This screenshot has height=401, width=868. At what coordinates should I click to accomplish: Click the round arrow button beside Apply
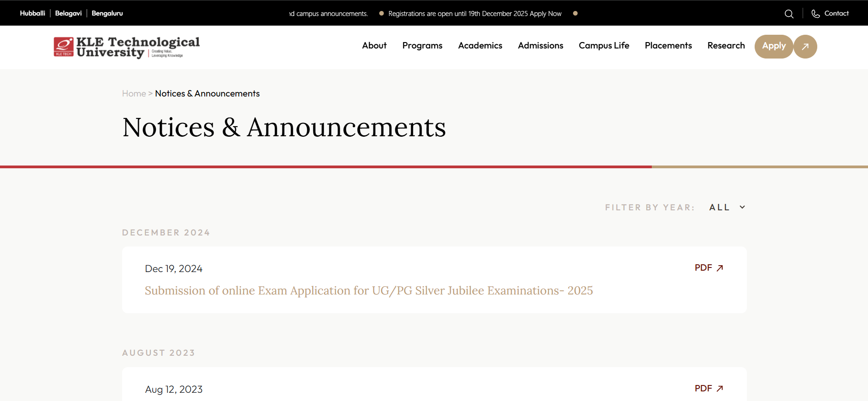pyautogui.click(x=805, y=47)
